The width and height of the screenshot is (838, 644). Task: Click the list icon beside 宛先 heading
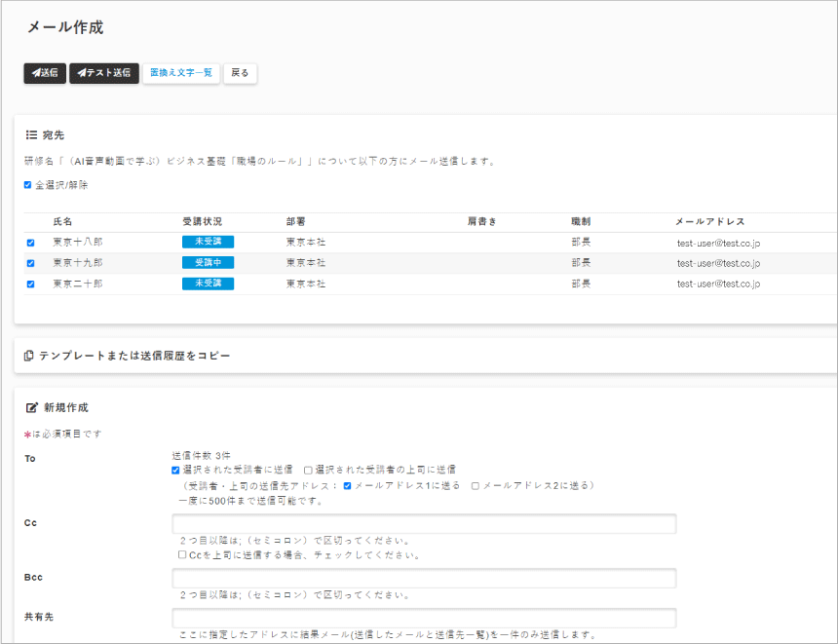[x=30, y=134]
